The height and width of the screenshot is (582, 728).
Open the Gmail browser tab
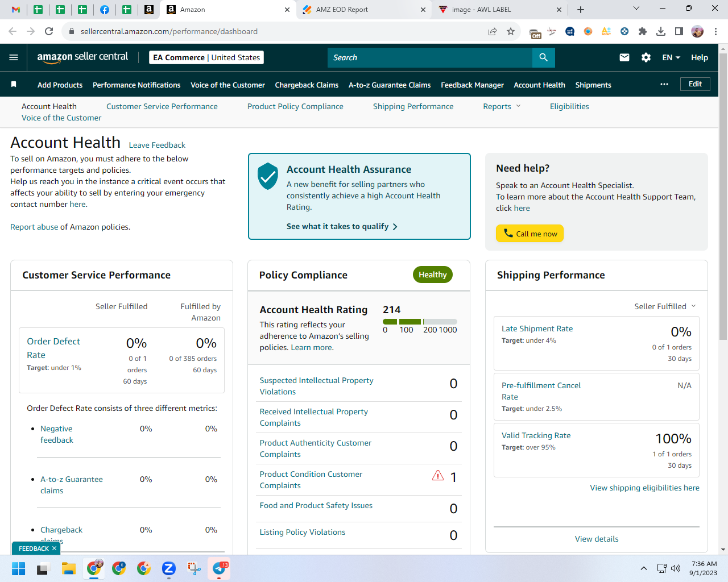pos(16,10)
